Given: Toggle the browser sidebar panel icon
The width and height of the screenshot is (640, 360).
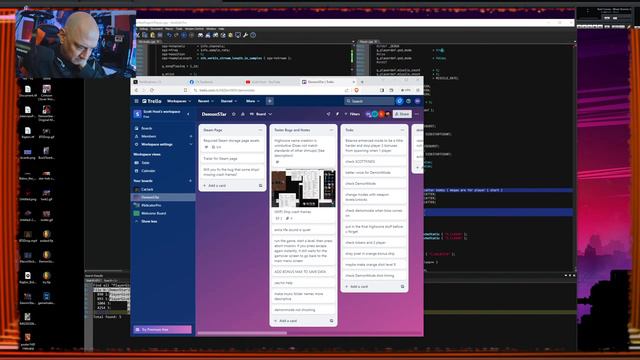Looking at the screenshot, I should coord(382,90).
